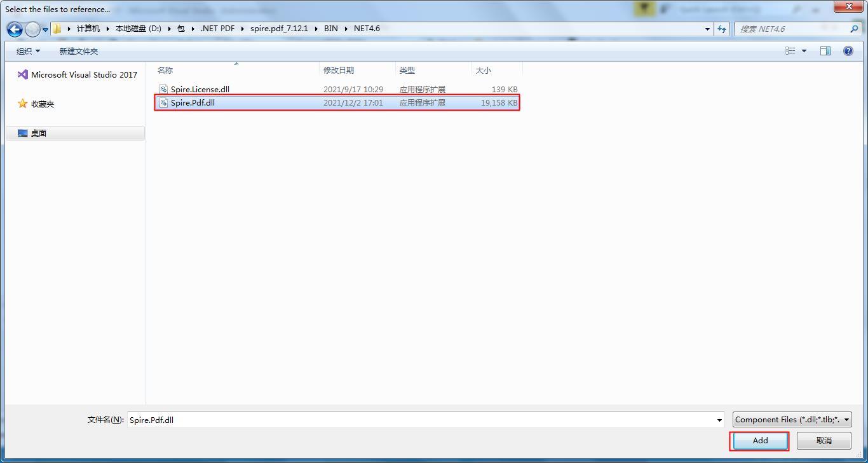The width and height of the screenshot is (868, 463).
Task: Open the views dropdown arrow on the toolbar
Action: pos(804,50)
